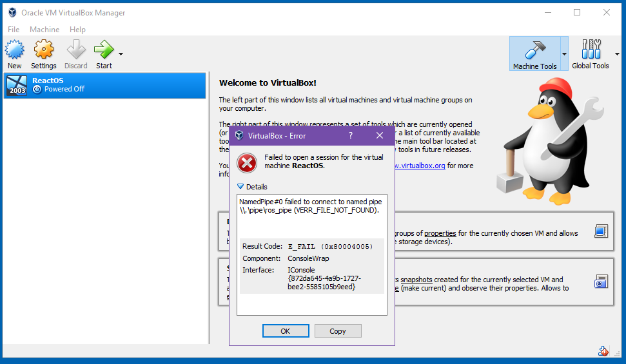Open the Machine menu
The height and width of the screenshot is (364, 626).
[x=44, y=30]
